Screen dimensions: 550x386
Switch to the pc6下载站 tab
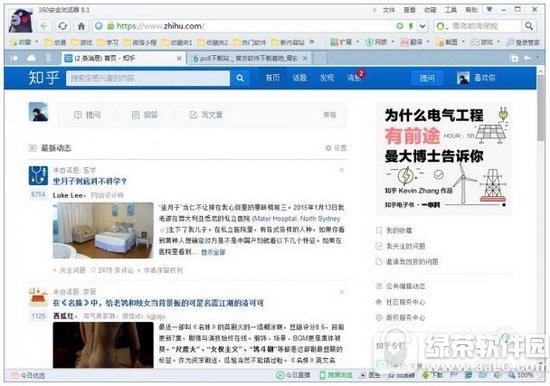(x=250, y=58)
